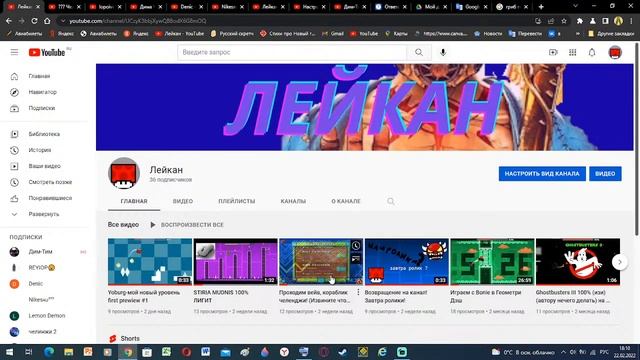Click the search query input field
The image size is (640, 360).
[292, 52]
